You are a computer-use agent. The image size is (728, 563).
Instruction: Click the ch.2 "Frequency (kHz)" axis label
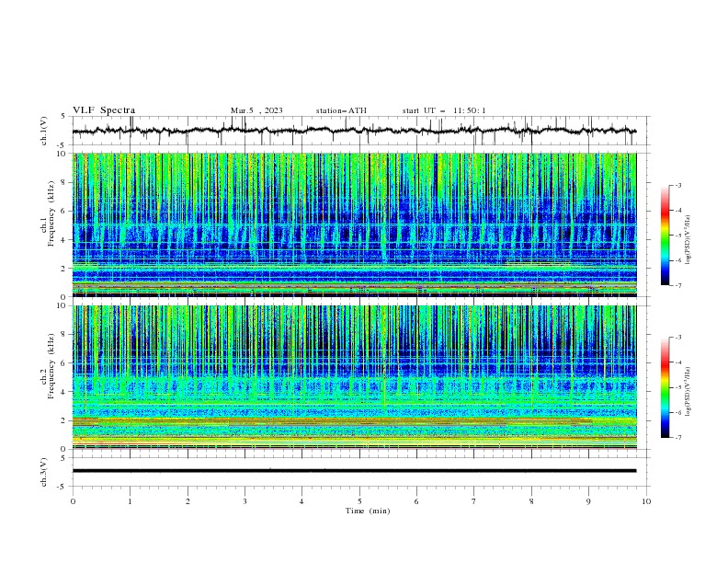point(51,366)
